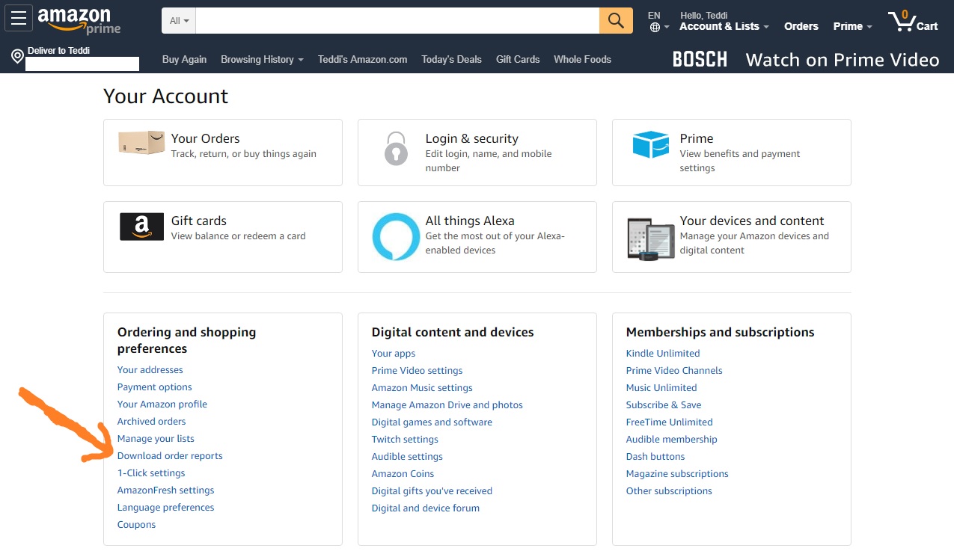Open Amazon Coins link

pos(403,473)
